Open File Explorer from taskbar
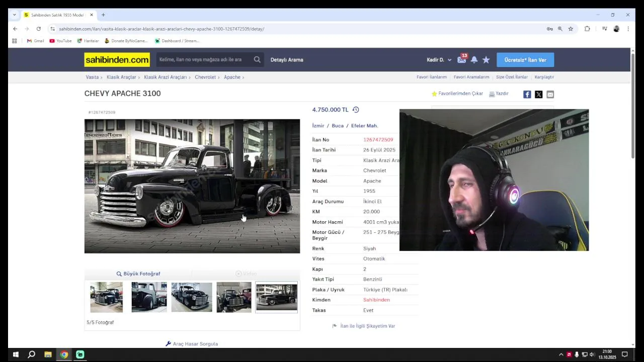The width and height of the screenshot is (644, 362). point(48,354)
